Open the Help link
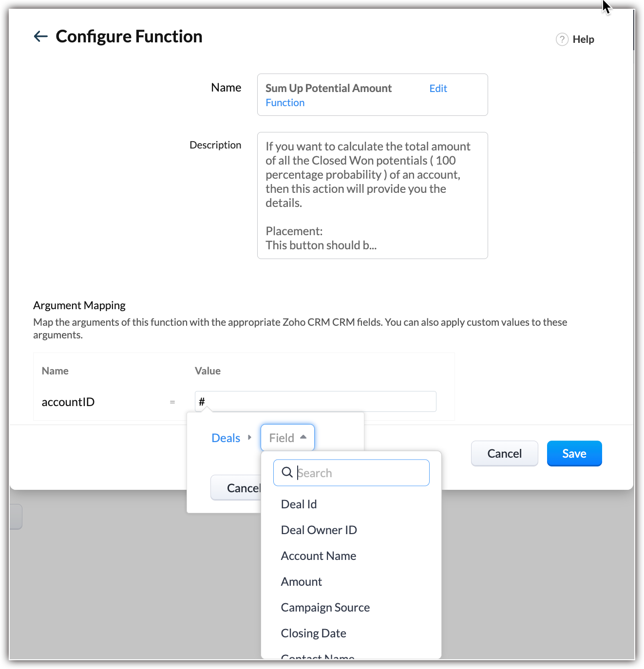The height and width of the screenshot is (669, 644). [x=583, y=39]
